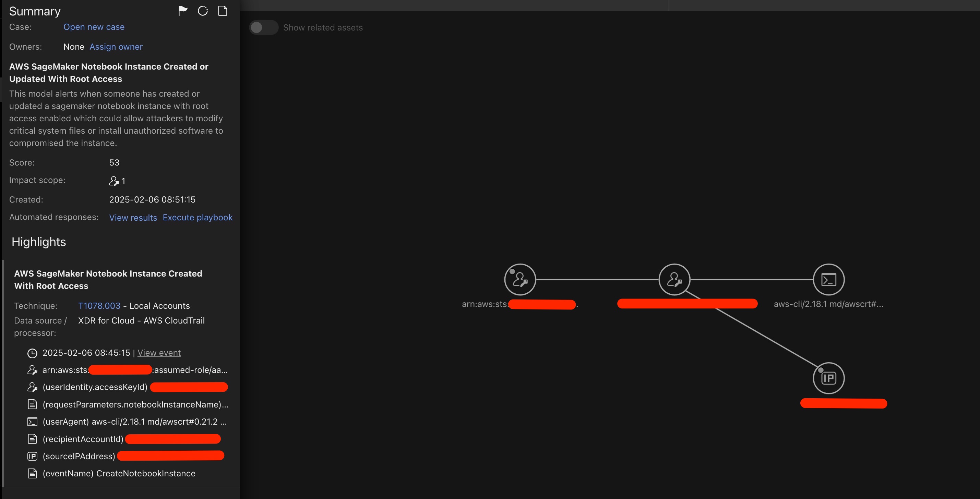
Task: Select the IP address node in graph
Action: coord(828,378)
